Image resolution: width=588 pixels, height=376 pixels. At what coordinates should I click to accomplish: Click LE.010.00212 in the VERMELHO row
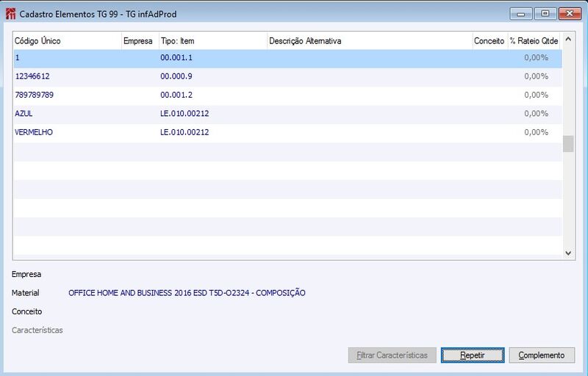point(184,133)
